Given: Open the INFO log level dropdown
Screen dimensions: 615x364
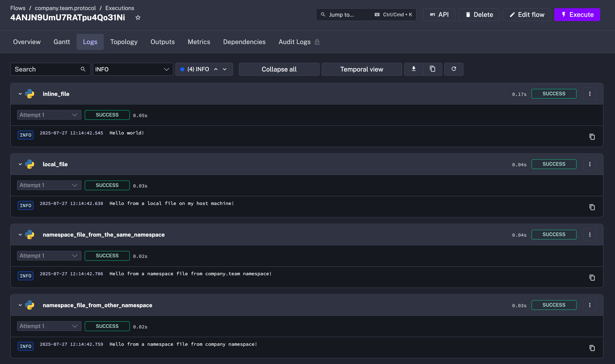Looking at the screenshot, I should coord(133,69).
